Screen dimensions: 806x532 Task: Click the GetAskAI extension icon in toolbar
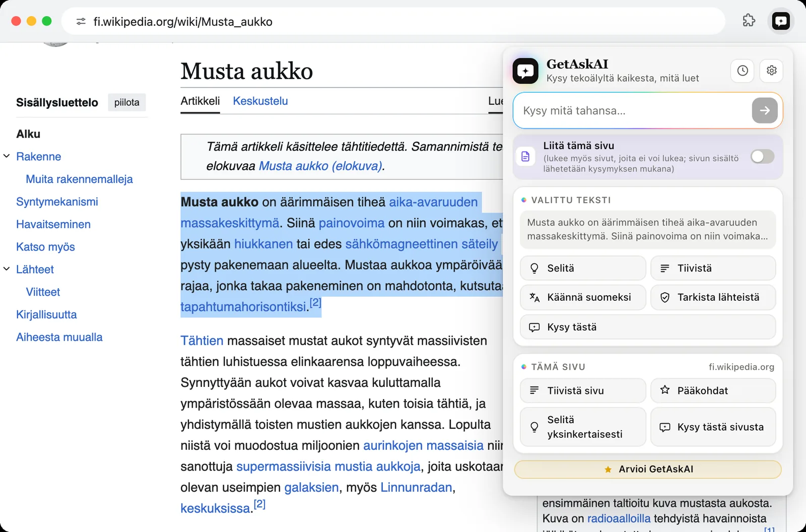pos(781,21)
